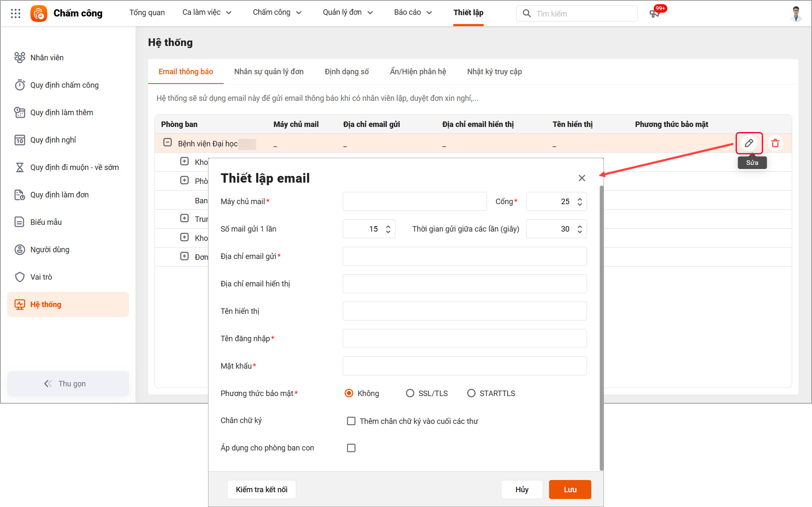Image resolution: width=812 pixels, height=507 pixels.
Task: Open the apps grid launcher icon
Action: click(16, 13)
